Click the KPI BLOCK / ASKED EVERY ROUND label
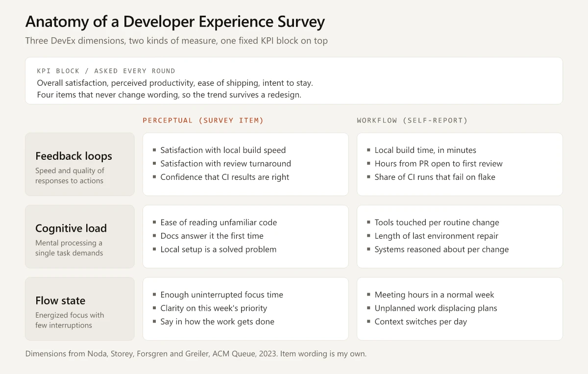The width and height of the screenshot is (588, 374). [x=106, y=71]
